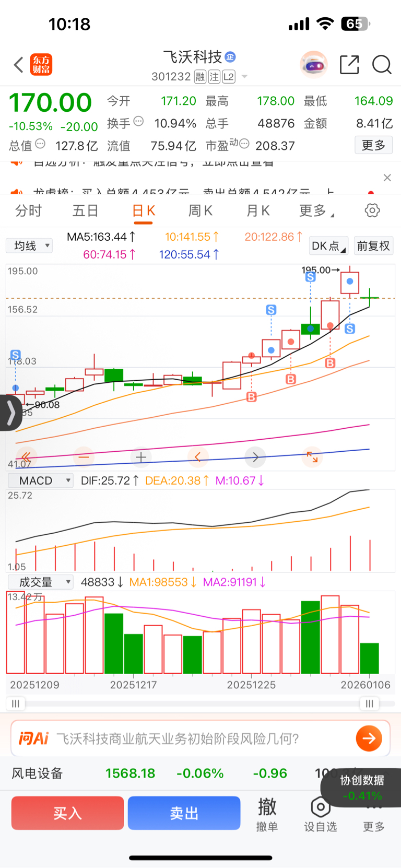Switch to 月K chart tab
401x868 pixels.
tap(258, 210)
